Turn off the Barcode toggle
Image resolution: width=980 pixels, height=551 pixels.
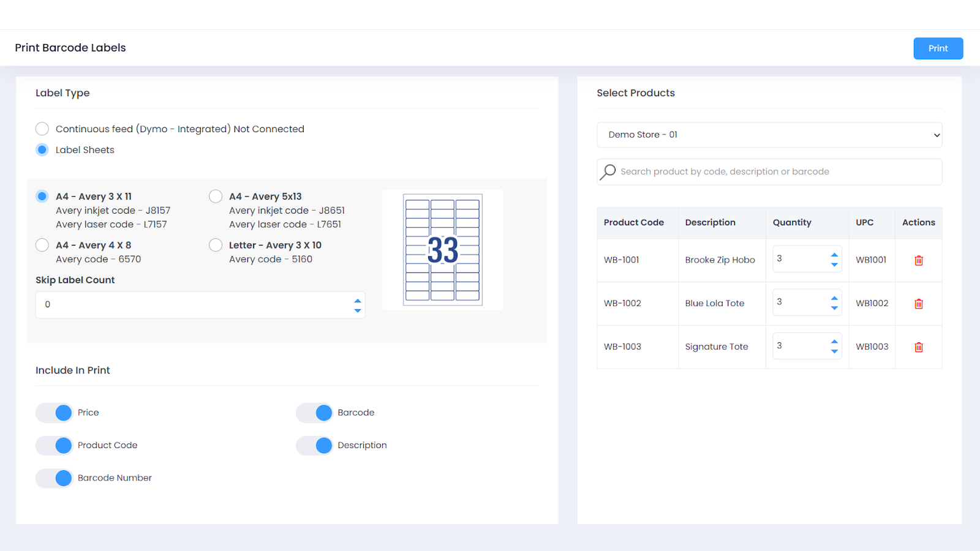tap(315, 413)
